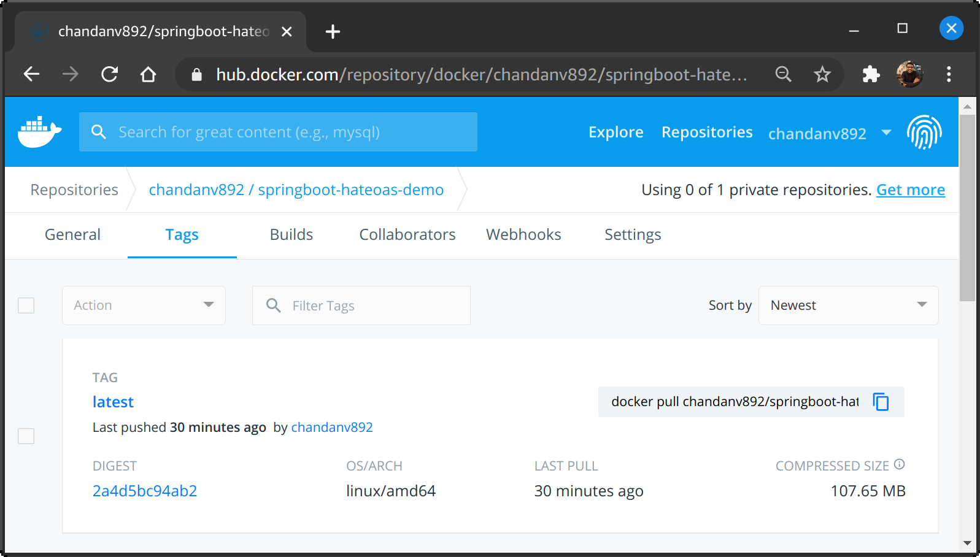Reload the page
The width and height of the screenshot is (980, 557).
110,74
